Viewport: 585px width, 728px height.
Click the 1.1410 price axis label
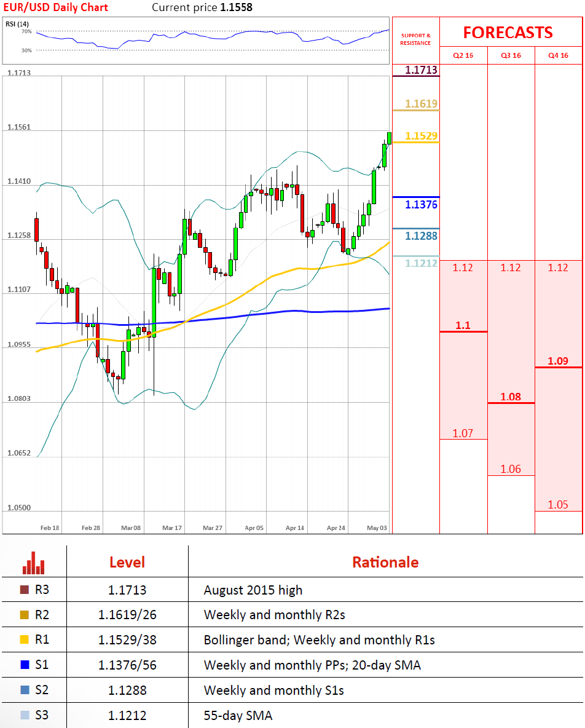[19, 181]
